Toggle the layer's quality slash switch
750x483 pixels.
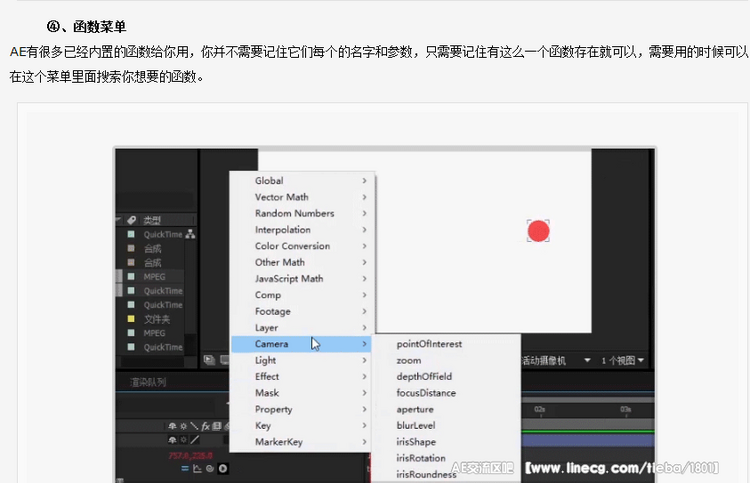pos(195,439)
